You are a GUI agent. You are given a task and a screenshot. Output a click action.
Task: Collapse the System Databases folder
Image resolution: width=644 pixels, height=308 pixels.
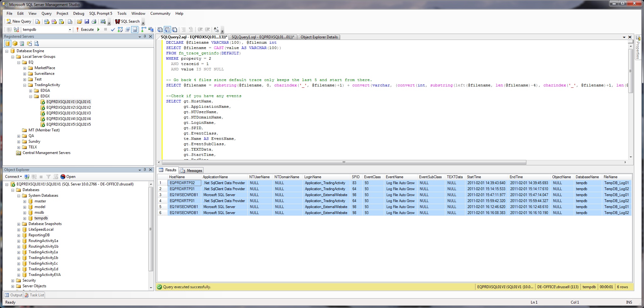click(19, 195)
